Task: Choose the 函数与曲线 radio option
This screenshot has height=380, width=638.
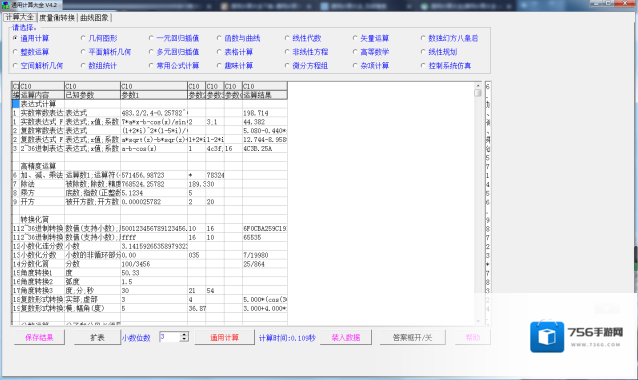Action: click(x=238, y=38)
